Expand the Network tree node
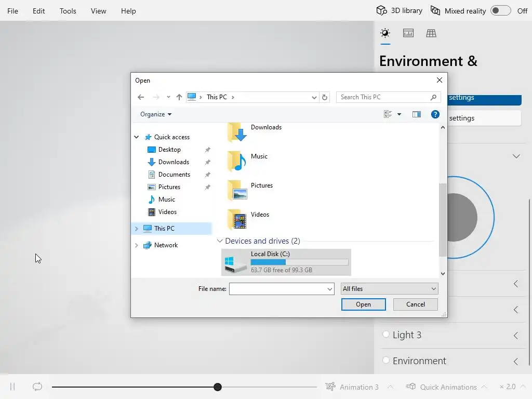Image resolution: width=532 pixels, height=399 pixels. click(137, 245)
